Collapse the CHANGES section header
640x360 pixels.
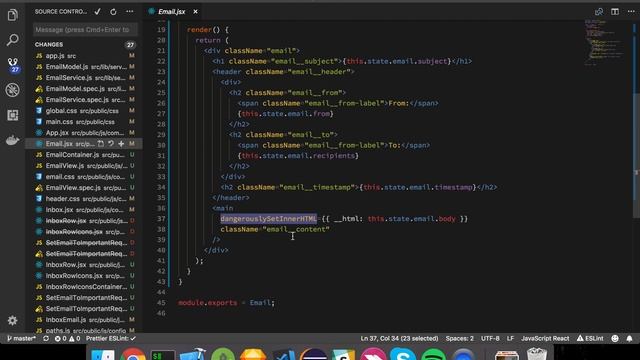pyautogui.click(x=49, y=44)
